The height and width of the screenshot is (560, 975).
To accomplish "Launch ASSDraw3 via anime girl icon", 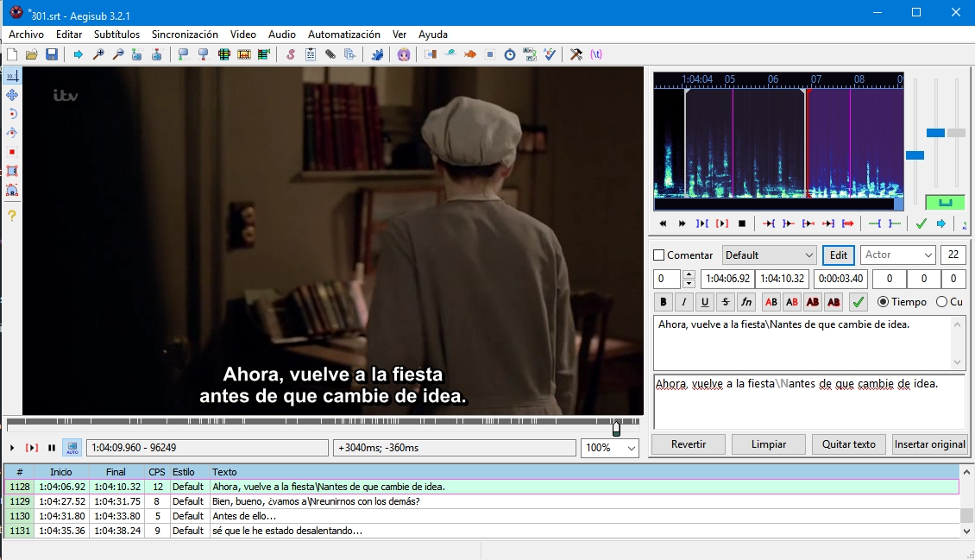I will pyautogui.click(x=404, y=54).
